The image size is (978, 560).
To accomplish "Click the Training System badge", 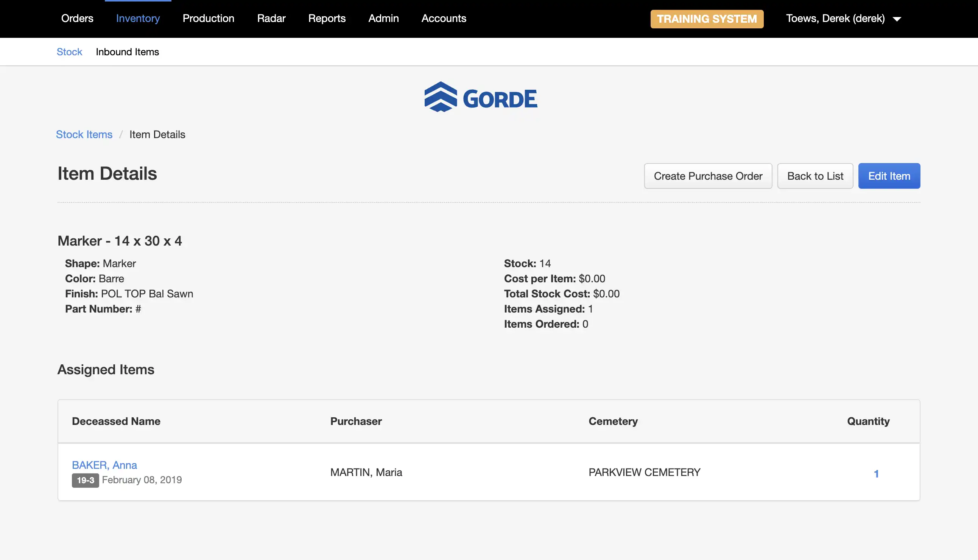I will 706,19.
